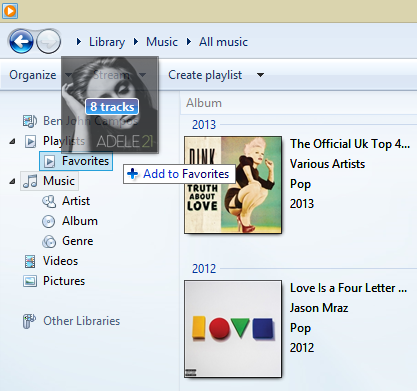Image resolution: width=417 pixels, height=391 pixels.
Task: Click the Favorites playlist icon
Action: pos(50,161)
